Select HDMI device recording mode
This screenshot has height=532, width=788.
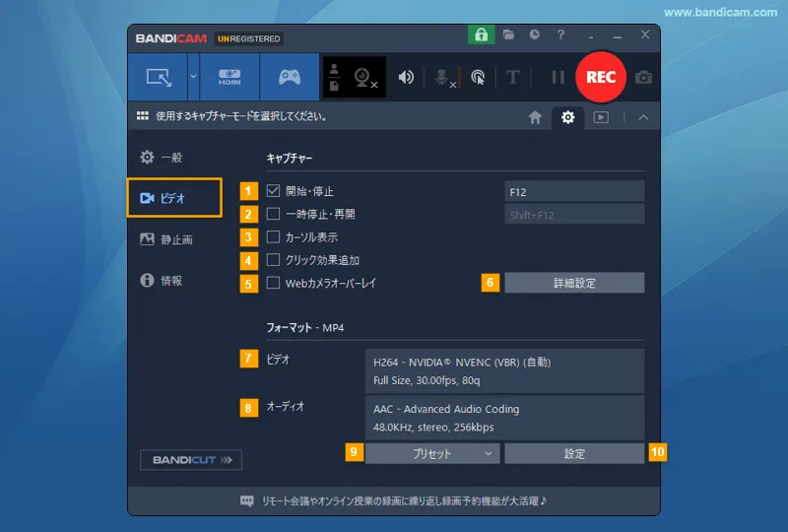pos(230,77)
